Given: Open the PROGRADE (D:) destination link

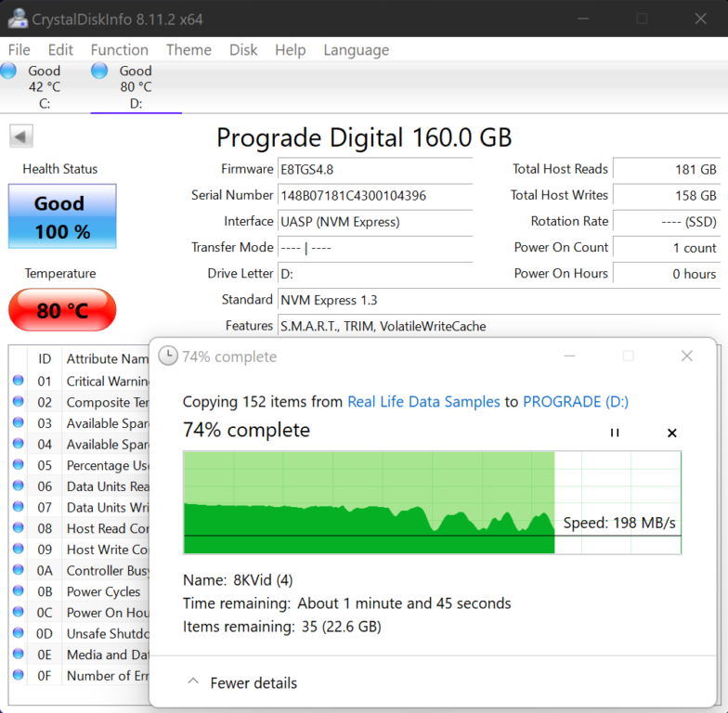Looking at the screenshot, I should [x=576, y=401].
